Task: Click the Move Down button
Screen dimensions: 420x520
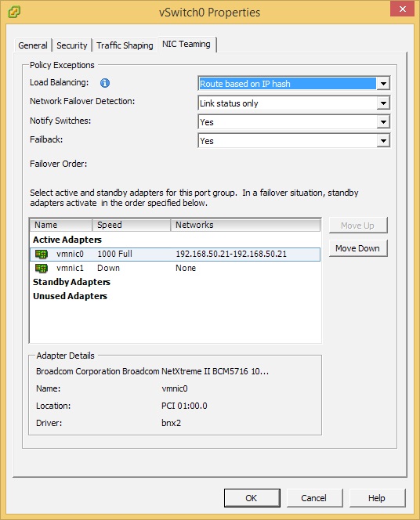Action: pos(357,248)
